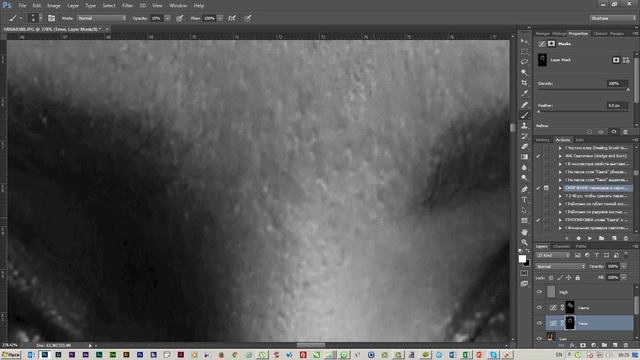Click the foreground color swatch
The width and height of the screenshot is (640, 360).
522,259
